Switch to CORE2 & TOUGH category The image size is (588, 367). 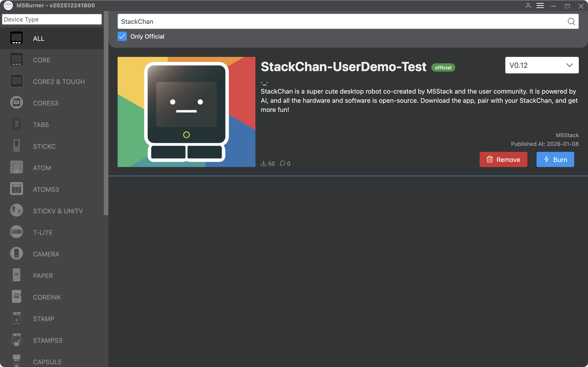(x=59, y=82)
